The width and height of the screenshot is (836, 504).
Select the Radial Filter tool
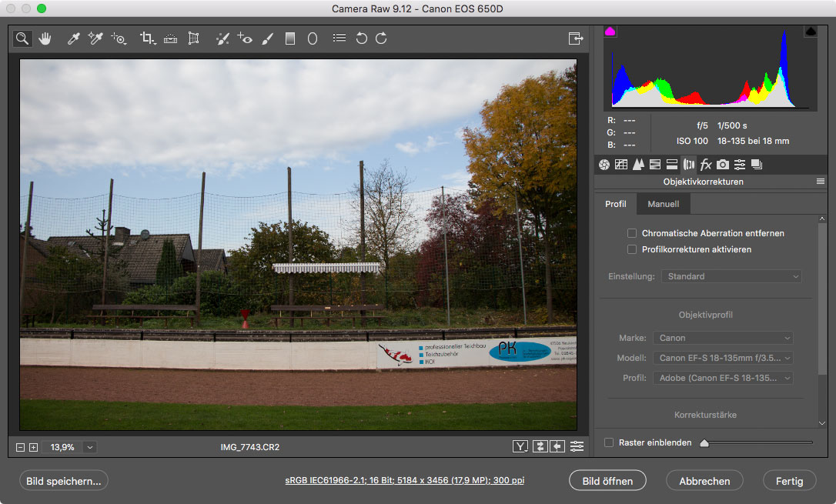pyautogui.click(x=313, y=38)
